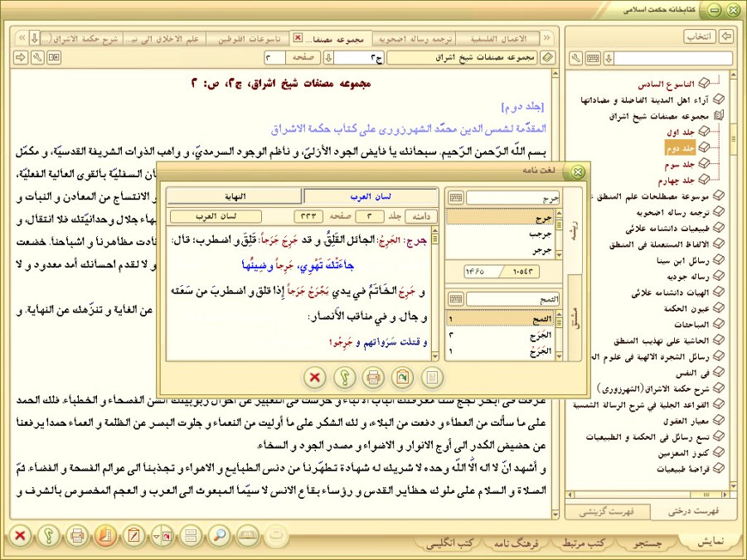Click the صفحه button in text toolbar
747x560 pixels.
point(303,58)
